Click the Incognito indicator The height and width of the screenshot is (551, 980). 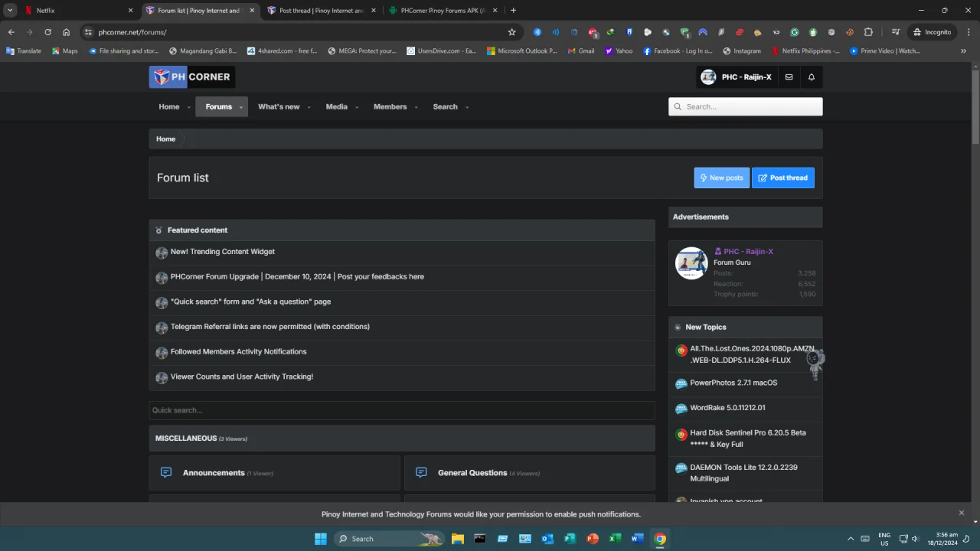932,32
